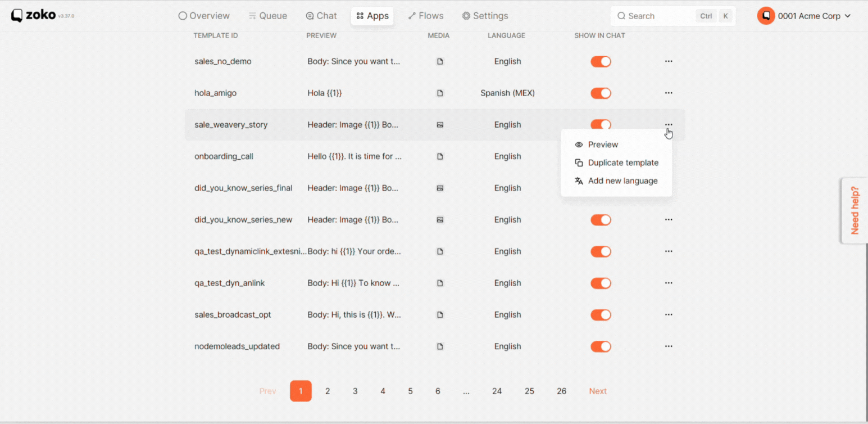The width and height of the screenshot is (868, 424).
Task: Switch to the Queue tab
Action: tap(268, 16)
